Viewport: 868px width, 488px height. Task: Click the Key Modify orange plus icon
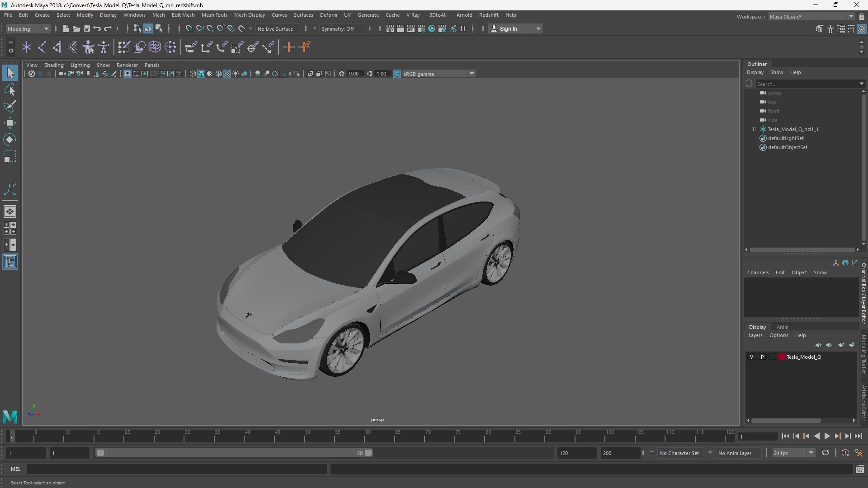[x=288, y=47]
